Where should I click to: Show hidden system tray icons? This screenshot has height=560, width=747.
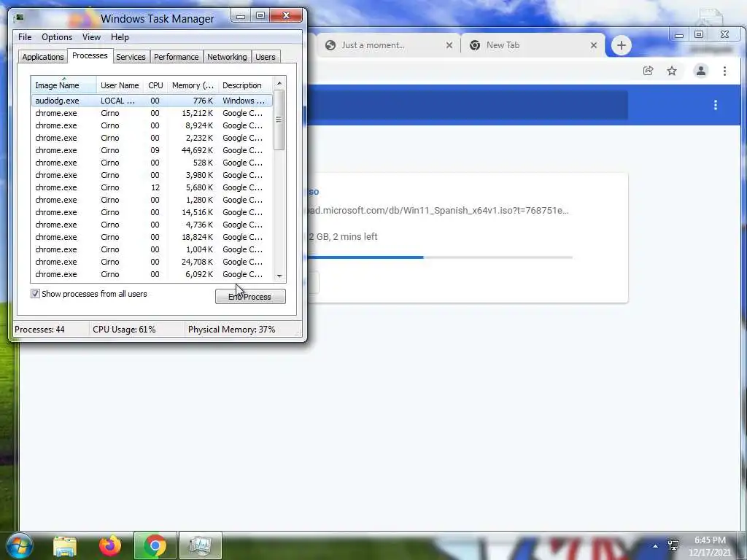[x=656, y=545]
